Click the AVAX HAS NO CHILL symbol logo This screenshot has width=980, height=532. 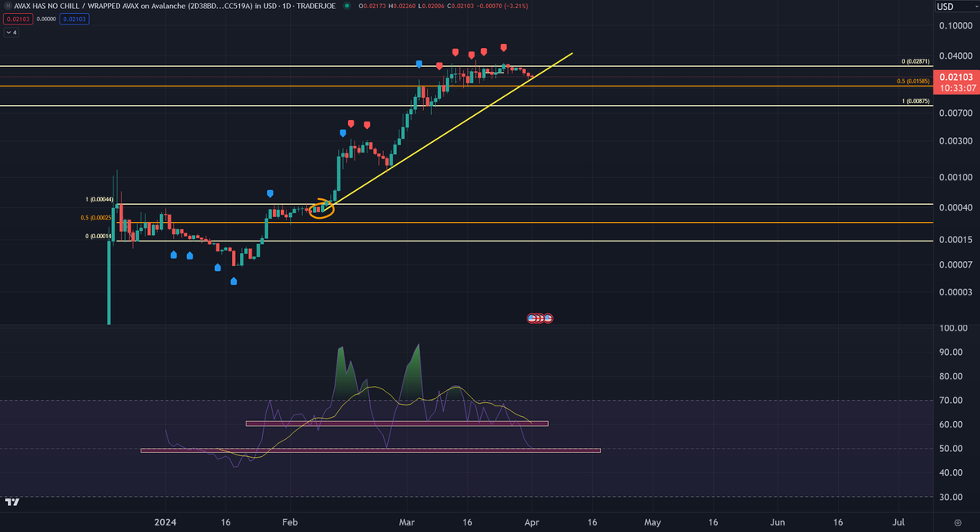pyautogui.click(x=8, y=7)
